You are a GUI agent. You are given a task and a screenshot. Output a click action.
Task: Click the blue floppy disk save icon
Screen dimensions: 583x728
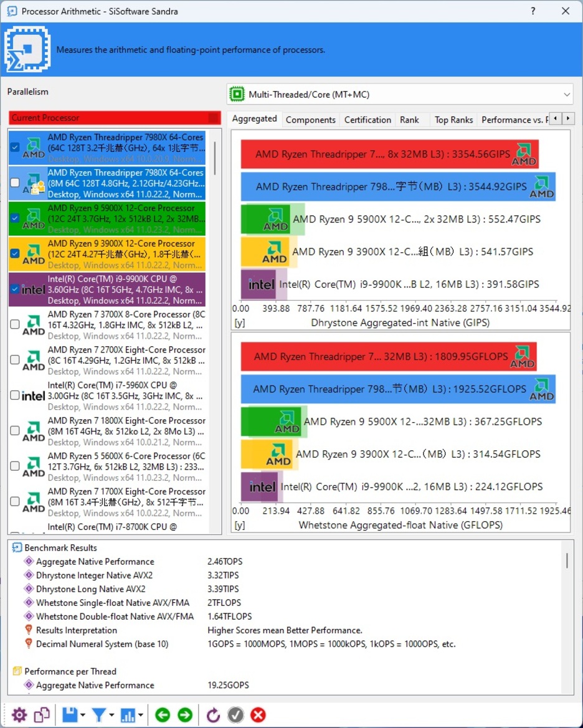tap(70, 715)
